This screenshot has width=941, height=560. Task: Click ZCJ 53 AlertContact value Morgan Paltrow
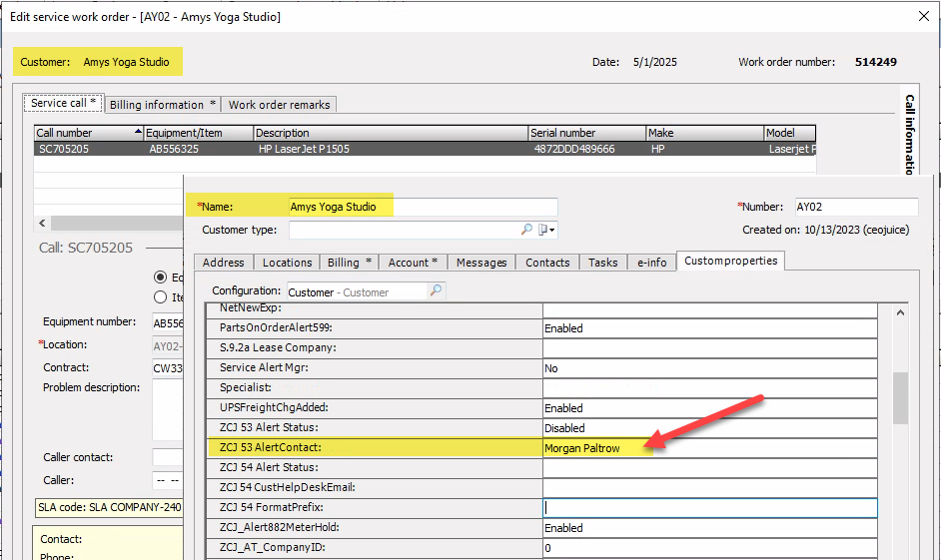(x=710, y=448)
